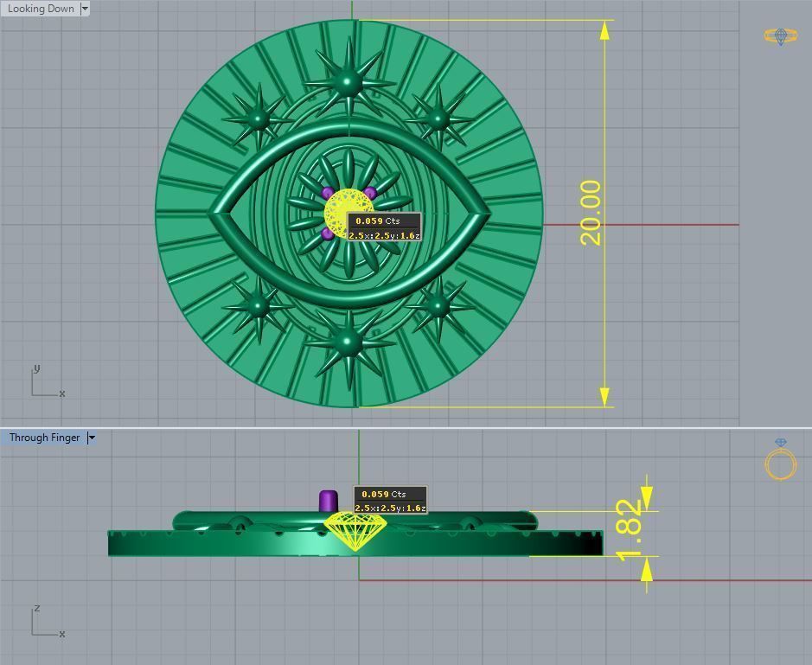Image resolution: width=812 pixels, height=665 pixels.
Task: Click the Through Finger viewport title
Action: click(45, 438)
